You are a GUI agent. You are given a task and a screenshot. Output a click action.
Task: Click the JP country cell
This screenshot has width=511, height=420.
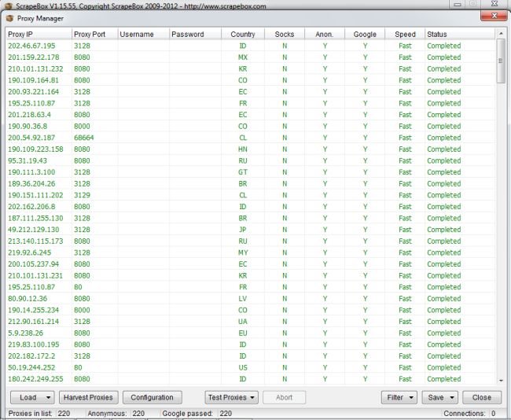[243, 230]
